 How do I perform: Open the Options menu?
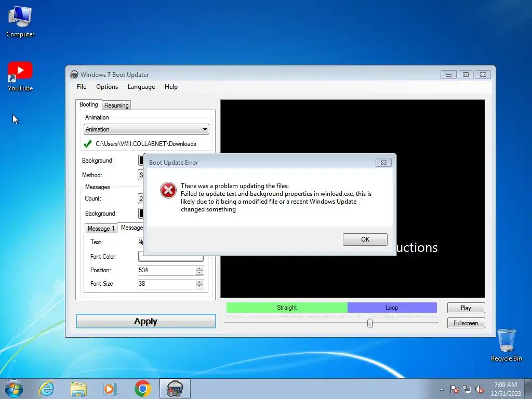107,87
